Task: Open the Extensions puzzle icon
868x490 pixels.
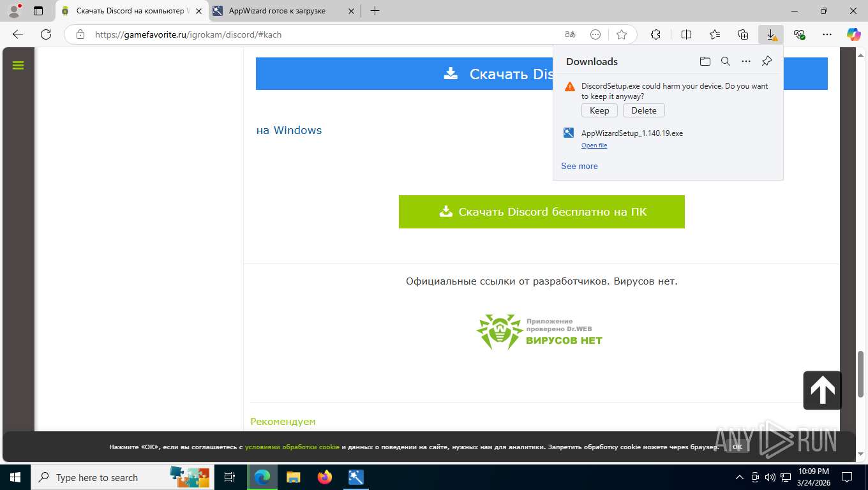Action: 655,34
